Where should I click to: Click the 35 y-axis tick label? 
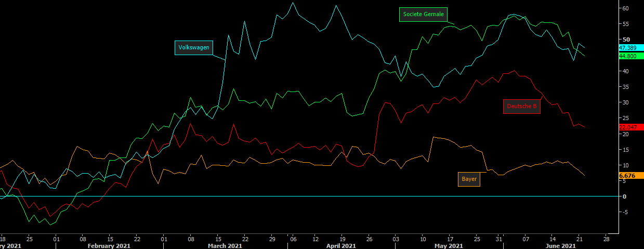click(626, 87)
